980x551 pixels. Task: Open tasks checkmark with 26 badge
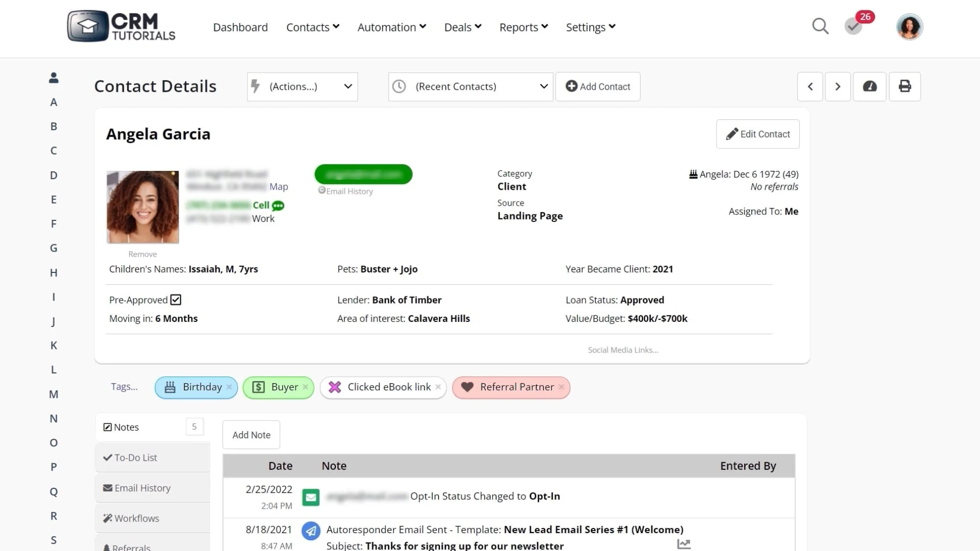pyautogui.click(x=853, y=26)
